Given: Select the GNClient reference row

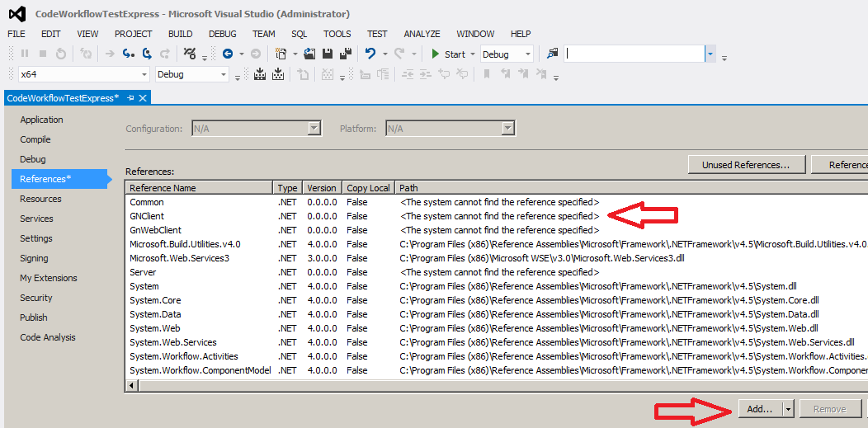Looking at the screenshot, I should tap(497, 216).
